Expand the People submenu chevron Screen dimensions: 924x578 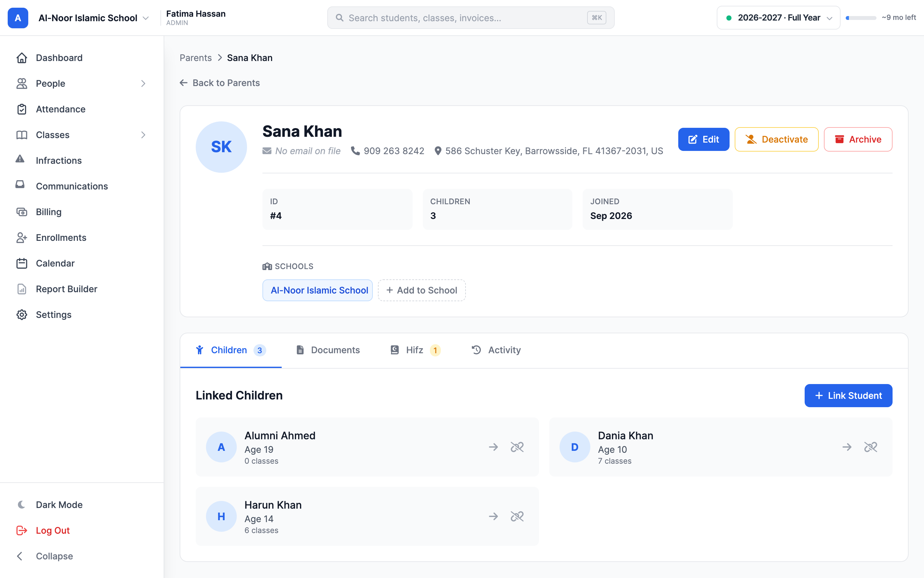point(143,83)
